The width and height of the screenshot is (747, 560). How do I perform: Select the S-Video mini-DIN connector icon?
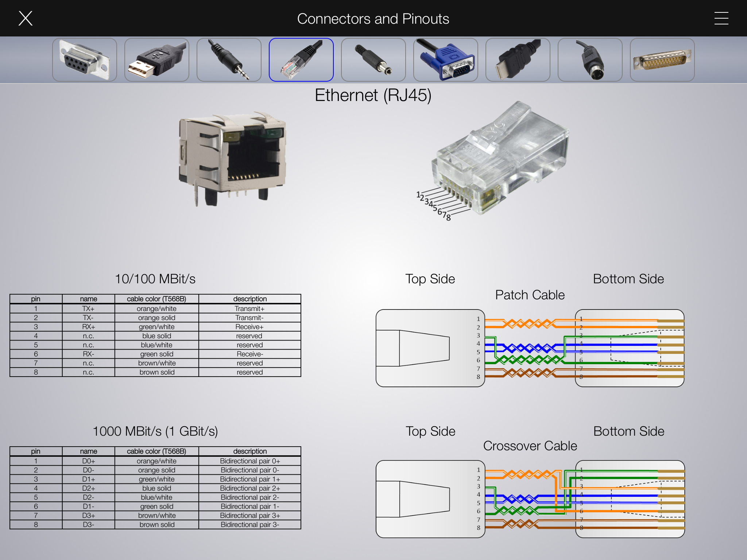(x=590, y=60)
